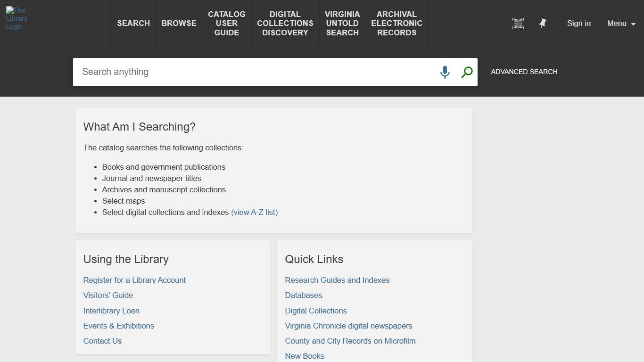
Task: Open pinned items via the pushpin icon
Action: 543,23
